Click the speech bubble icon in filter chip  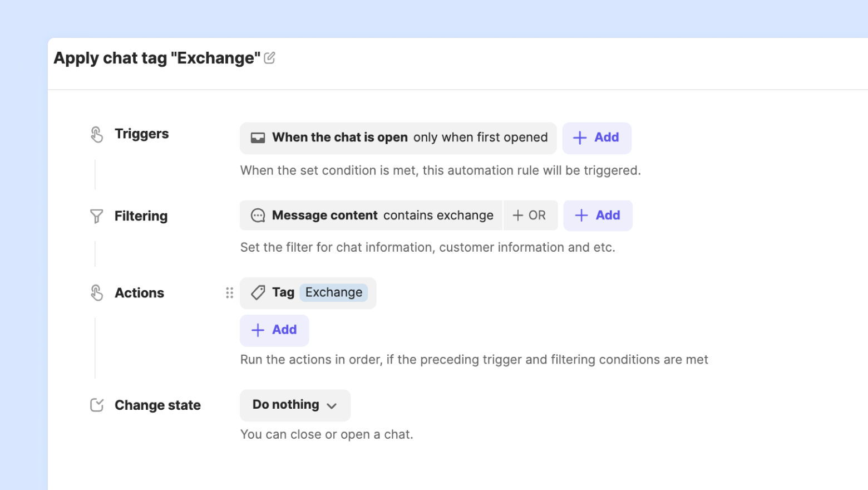(258, 215)
